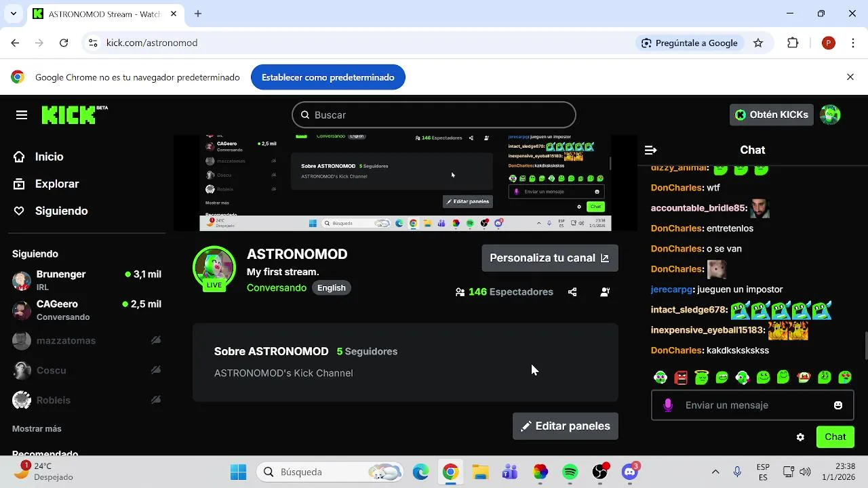The width and height of the screenshot is (868, 488).
Task: Open the profile avatar menu in the header
Action: point(830,115)
